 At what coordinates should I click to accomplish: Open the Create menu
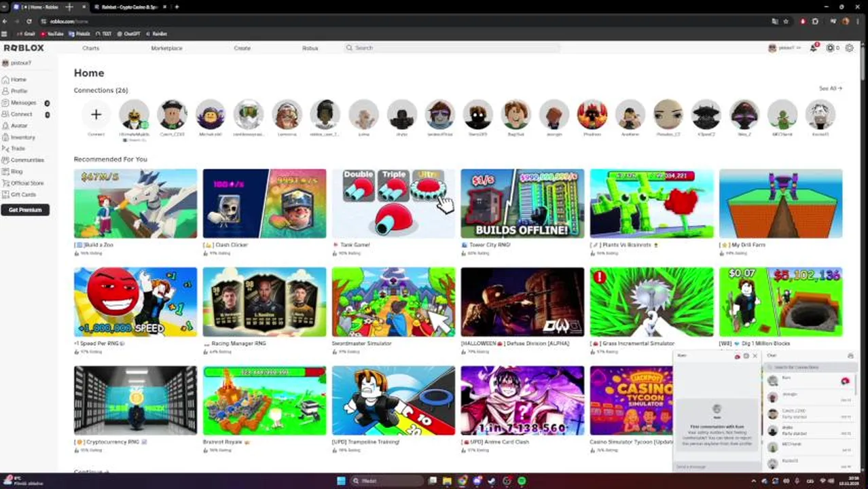[x=242, y=48]
